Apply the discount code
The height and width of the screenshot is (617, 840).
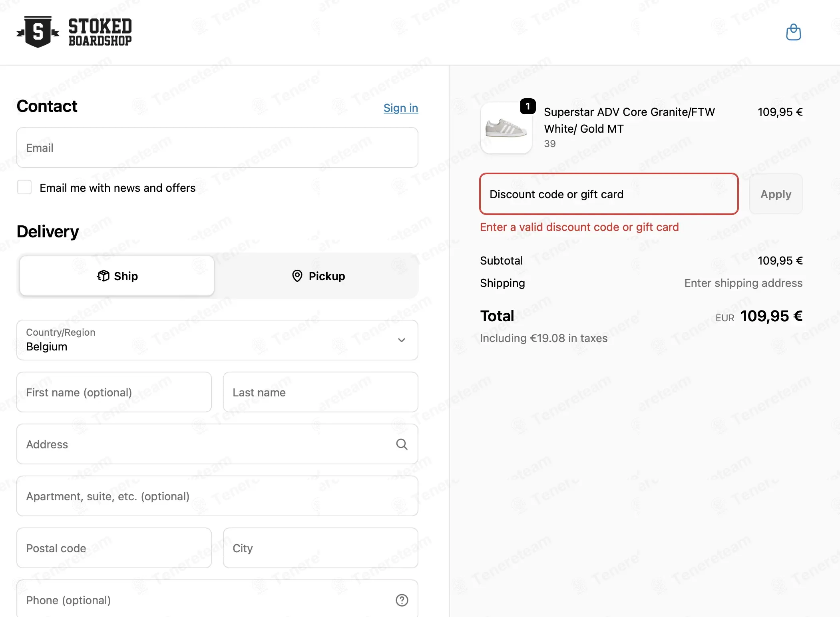[776, 194]
